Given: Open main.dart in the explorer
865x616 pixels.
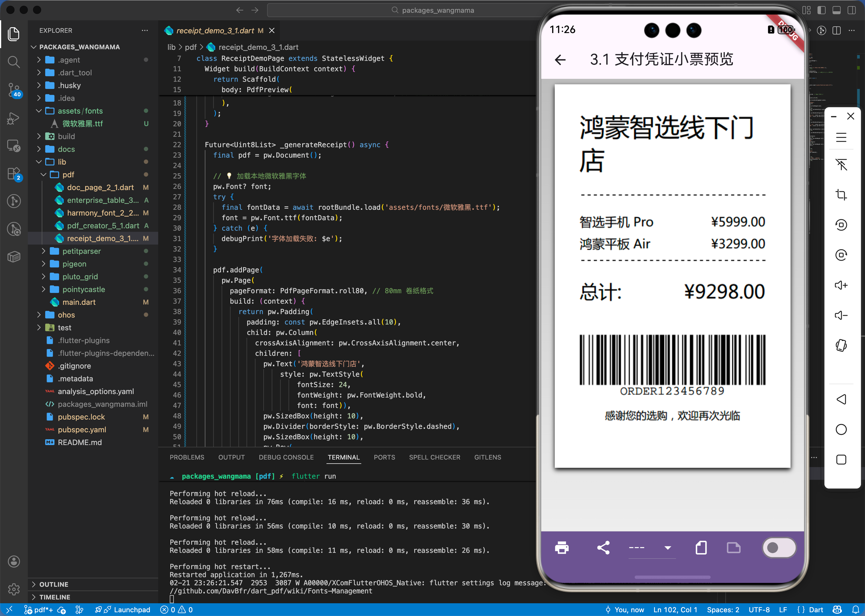Looking at the screenshot, I should point(79,302).
